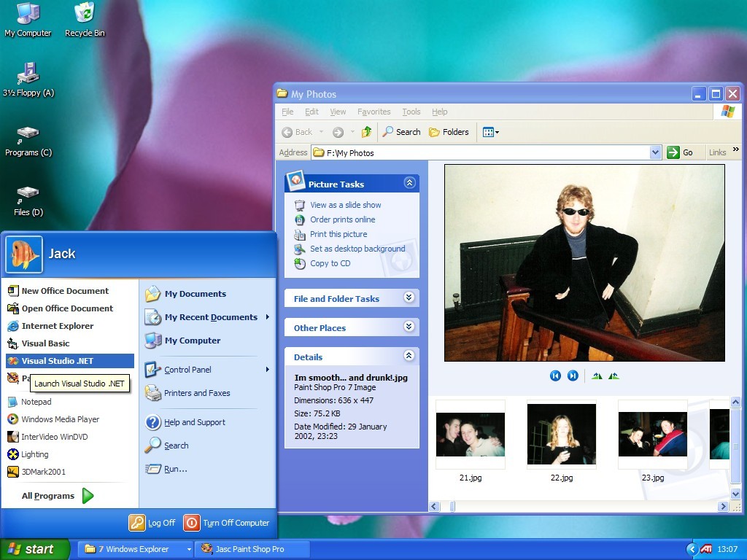Click the Search toolbar button
This screenshot has width=747, height=560.
coord(402,132)
